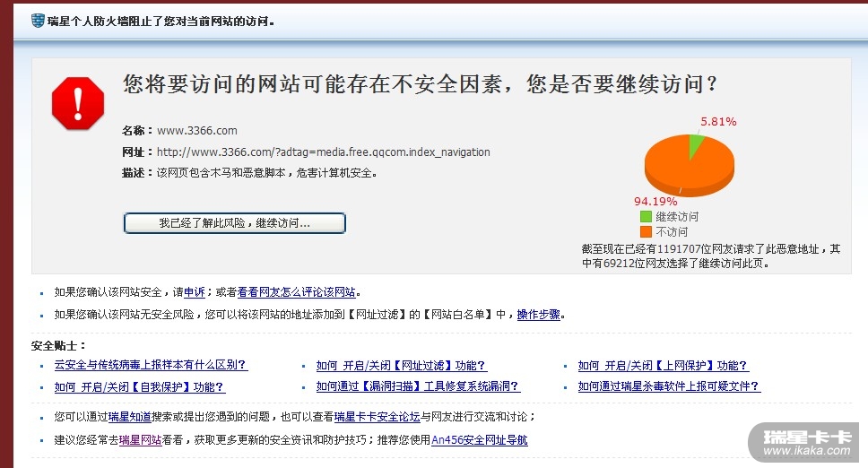Click the heading 您将要访问的网站可能存在不安全因素

[312, 84]
